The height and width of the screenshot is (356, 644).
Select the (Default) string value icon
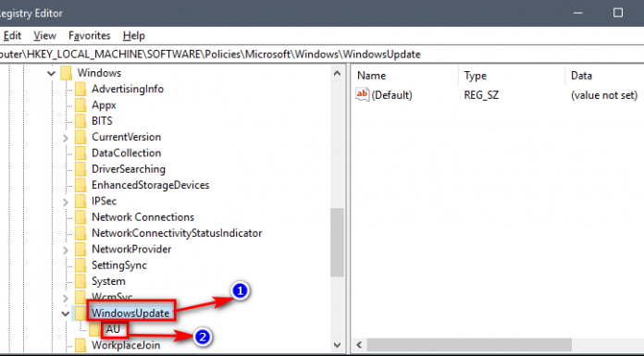[363, 95]
